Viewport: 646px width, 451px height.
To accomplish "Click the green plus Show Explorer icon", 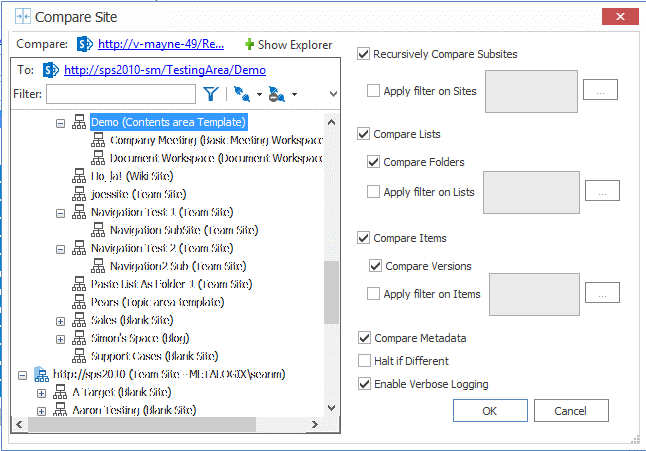I will click(x=249, y=44).
